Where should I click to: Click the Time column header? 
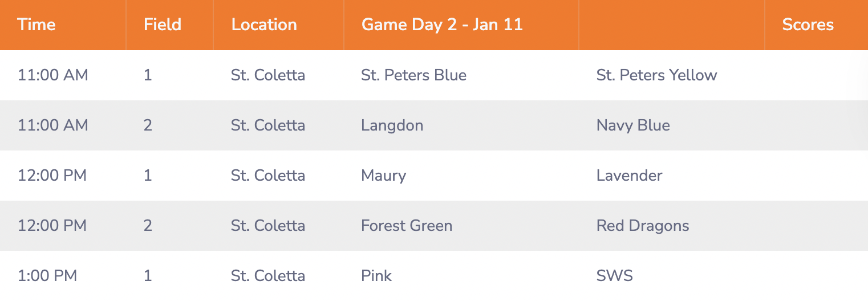[x=36, y=25]
